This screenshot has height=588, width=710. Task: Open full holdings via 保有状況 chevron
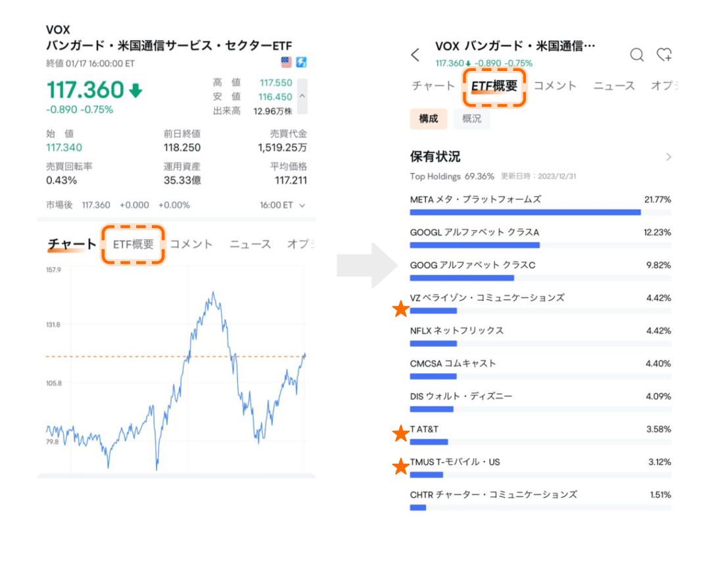pos(669,157)
